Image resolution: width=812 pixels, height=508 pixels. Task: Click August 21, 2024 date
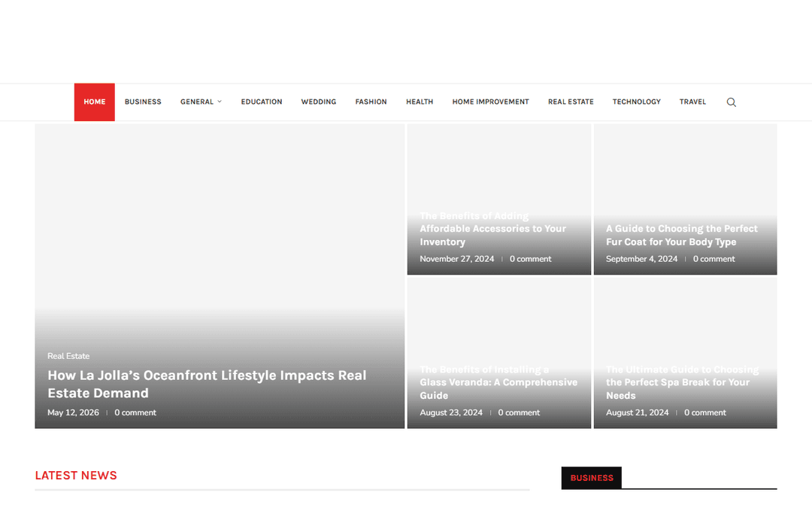(x=637, y=412)
